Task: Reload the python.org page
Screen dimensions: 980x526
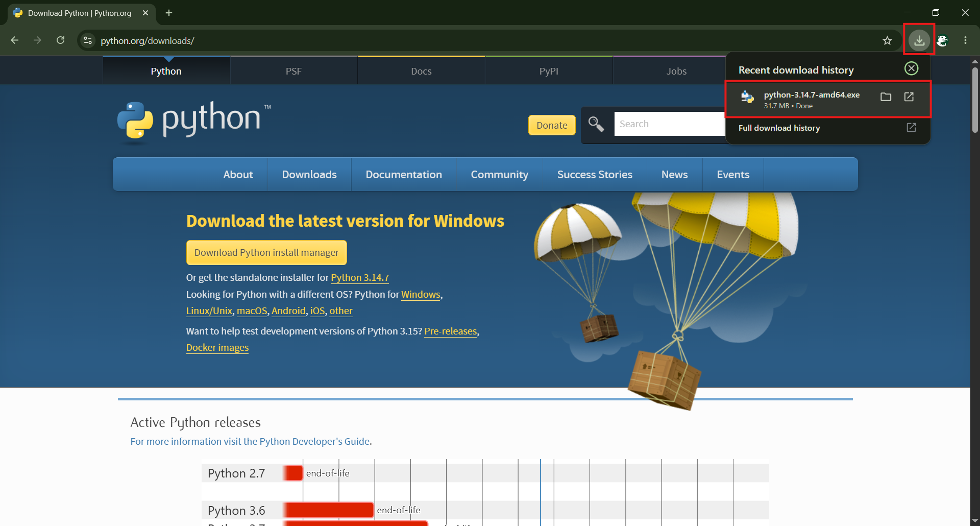Action: [x=60, y=40]
